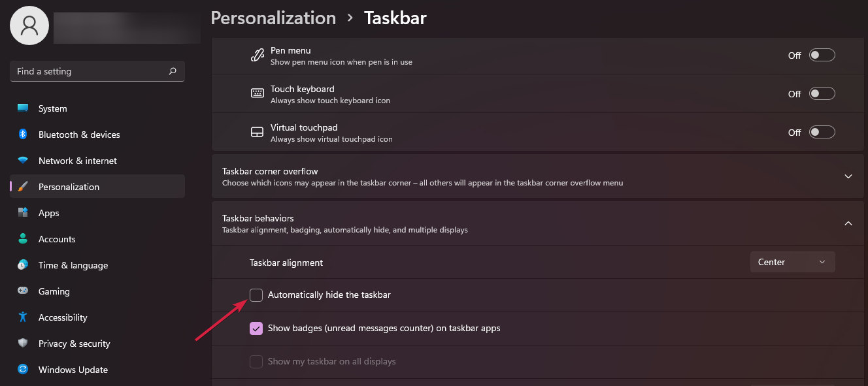Click the Network & internet wifi icon
The width and height of the screenshot is (868, 386).
(23, 161)
